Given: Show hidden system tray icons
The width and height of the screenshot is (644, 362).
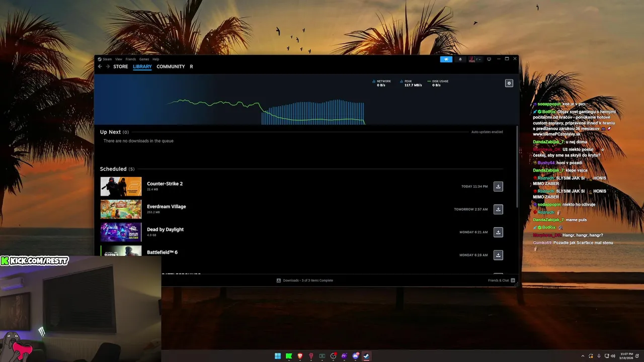Looking at the screenshot, I should click(x=583, y=356).
